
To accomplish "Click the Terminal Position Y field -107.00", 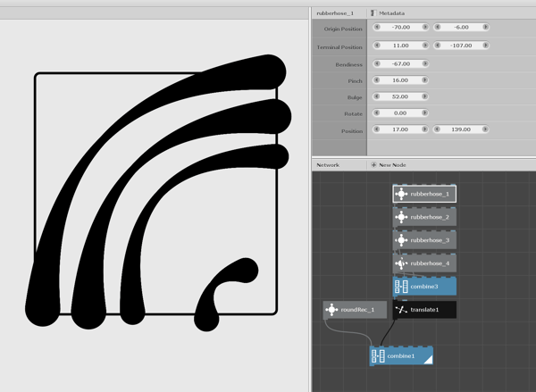I will pos(462,46).
